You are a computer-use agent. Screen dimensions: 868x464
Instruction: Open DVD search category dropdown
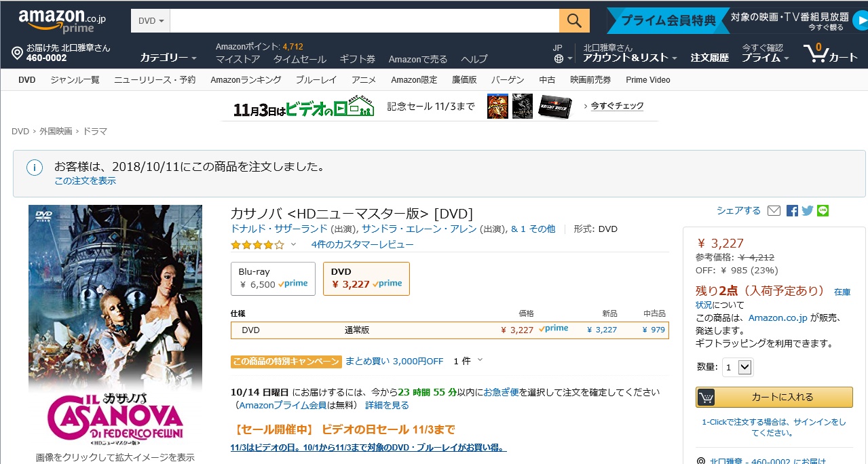151,21
